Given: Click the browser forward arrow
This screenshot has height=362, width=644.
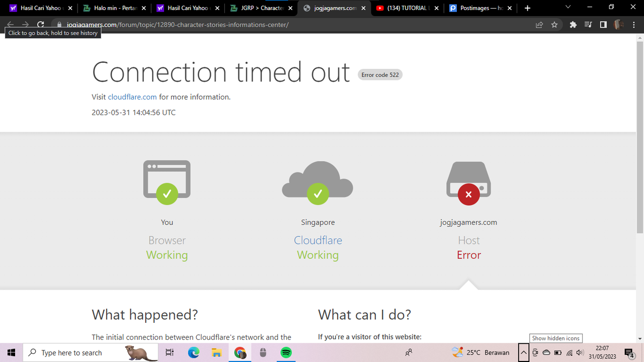Looking at the screenshot, I should [25, 24].
